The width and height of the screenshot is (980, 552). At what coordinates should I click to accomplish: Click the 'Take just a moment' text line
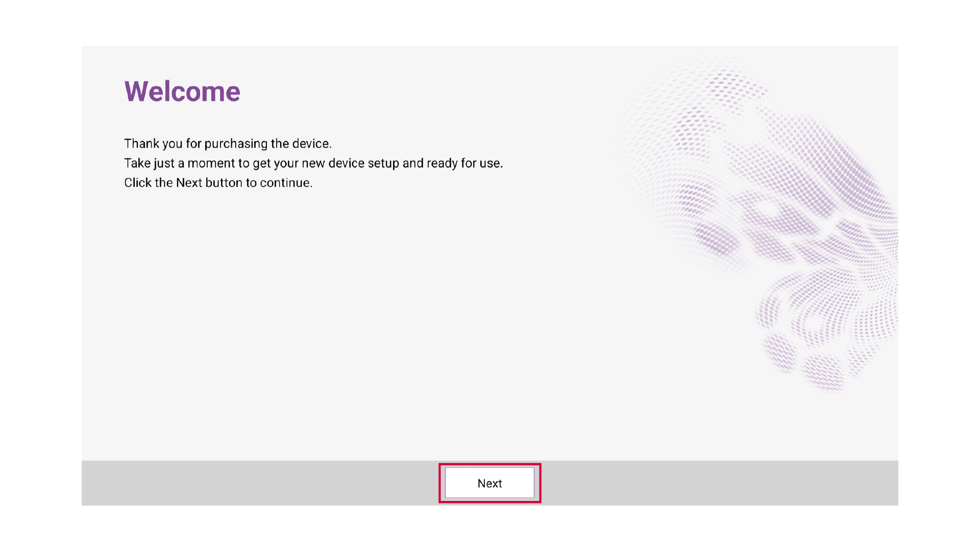pos(313,163)
